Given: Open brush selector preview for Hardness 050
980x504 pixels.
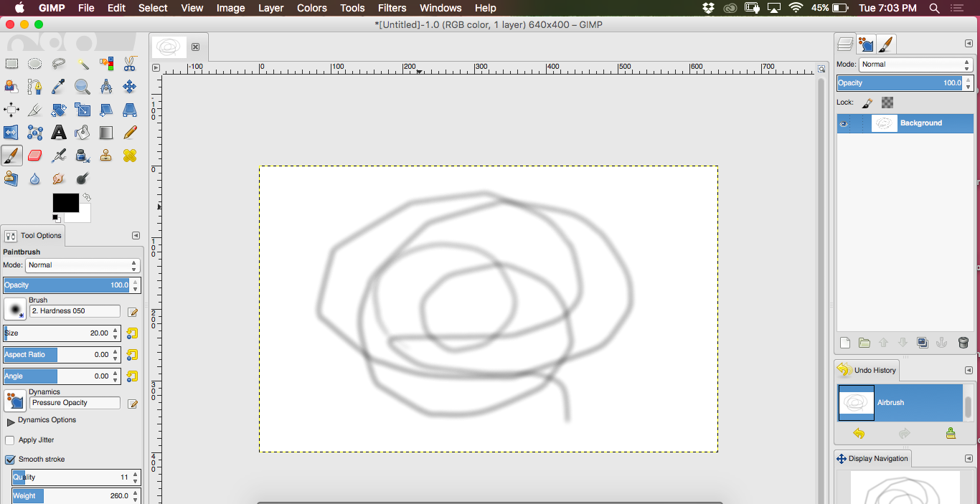Looking at the screenshot, I should tap(14, 309).
